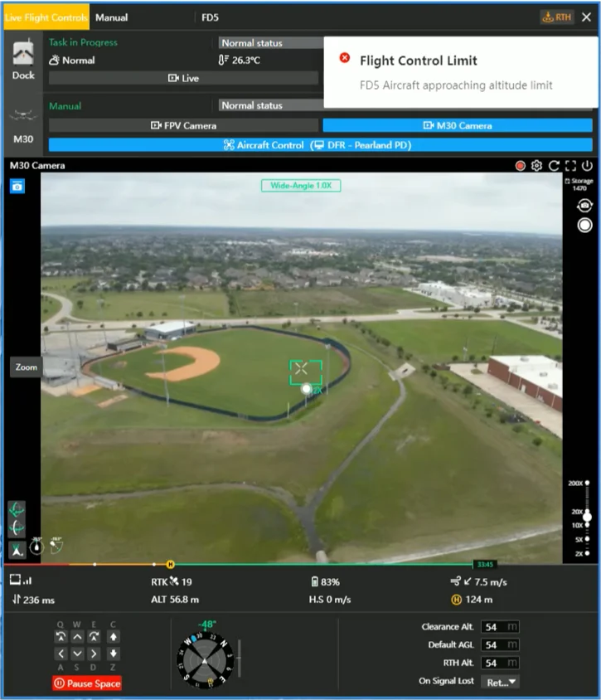Switch to the FPV Camera view

click(183, 125)
